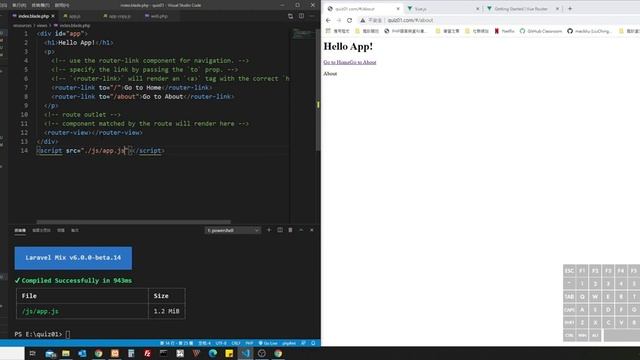Image resolution: width=640 pixels, height=360 pixels.
Task: Click the VS Code minimap preview
Action: click(x=302, y=34)
